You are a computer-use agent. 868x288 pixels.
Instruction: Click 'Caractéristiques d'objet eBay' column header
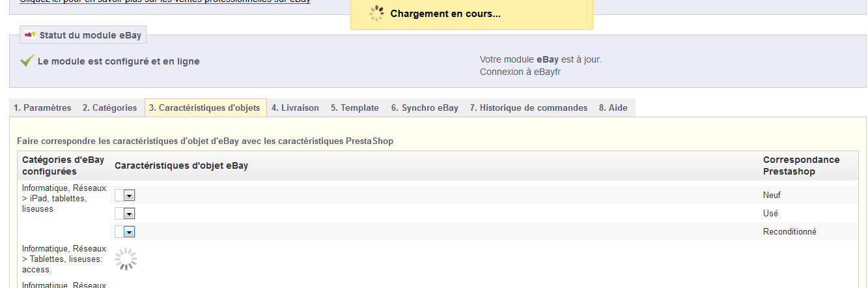181,166
